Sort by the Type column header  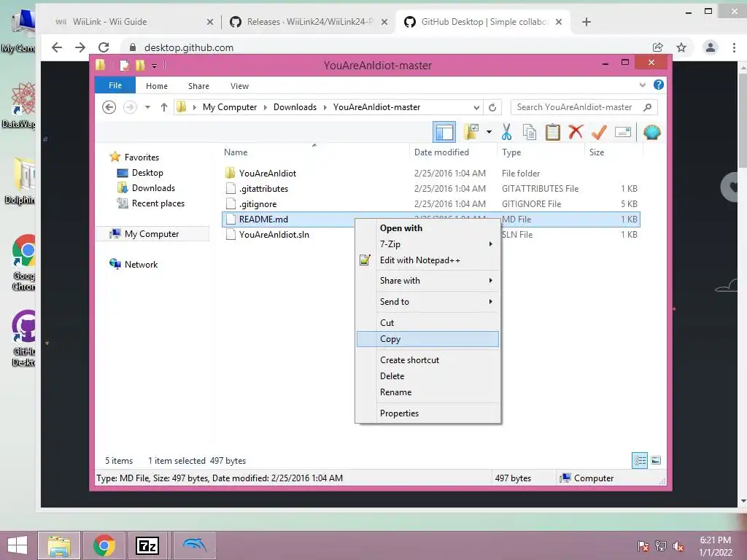pos(511,152)
